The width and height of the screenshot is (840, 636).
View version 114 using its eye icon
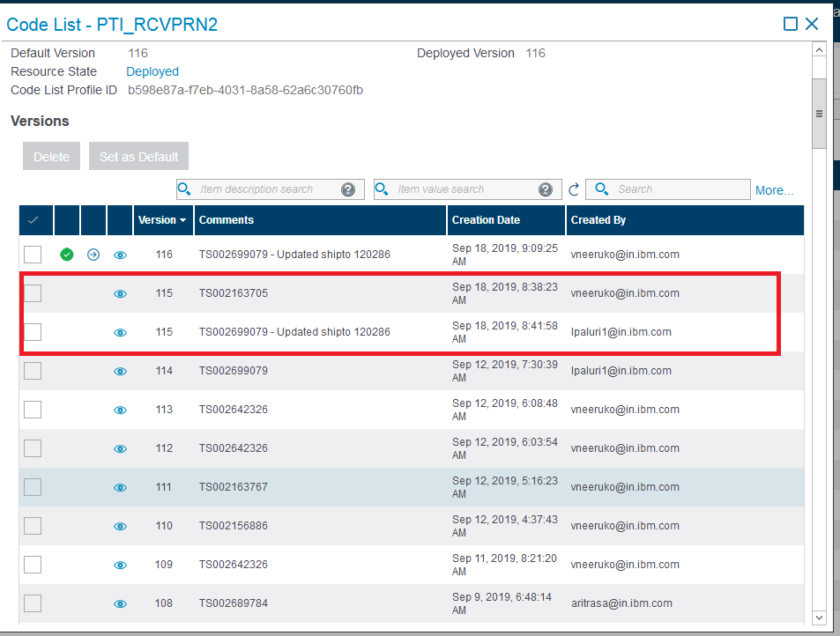click(x=121, y=371)
